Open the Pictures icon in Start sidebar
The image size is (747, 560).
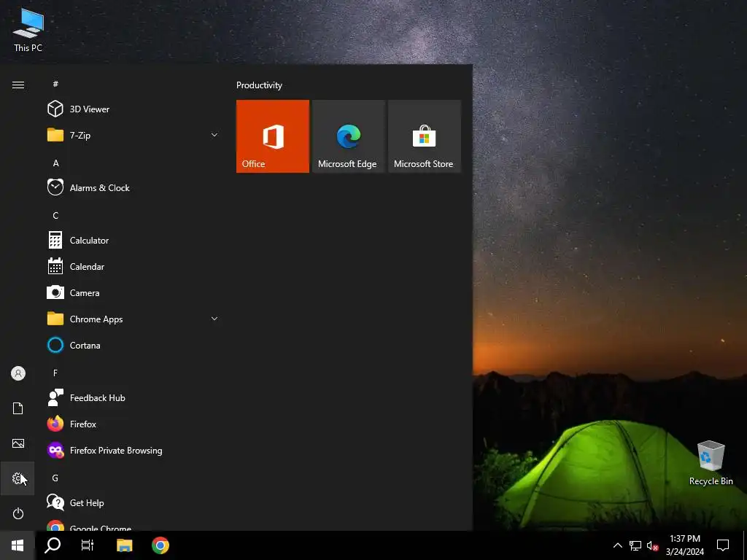click(18, 443)
